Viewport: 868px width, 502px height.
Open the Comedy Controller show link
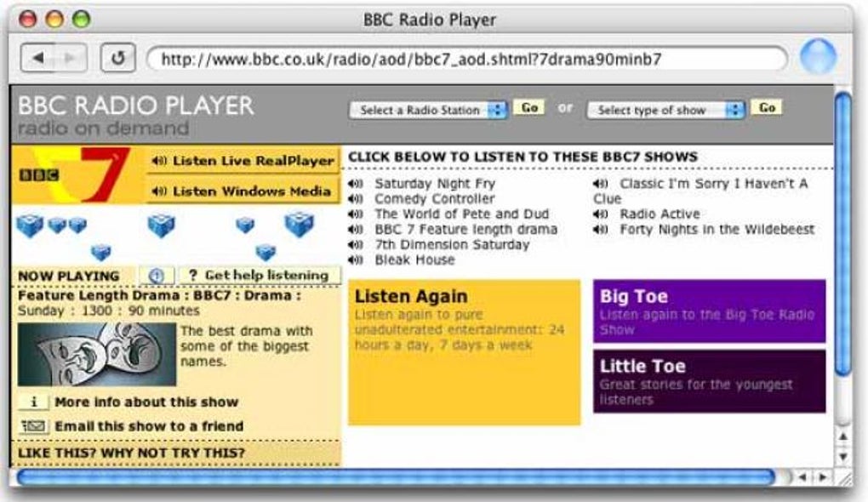[435, 199]
